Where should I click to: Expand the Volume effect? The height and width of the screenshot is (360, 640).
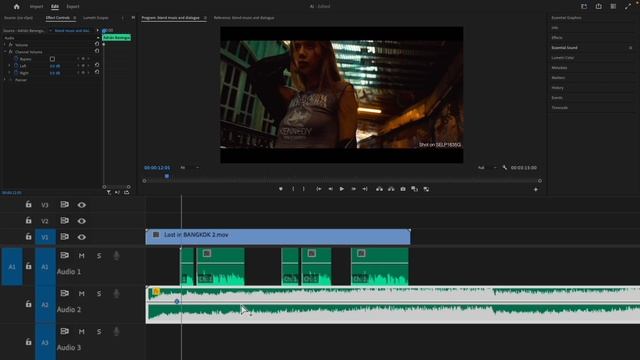coord(5,44)
